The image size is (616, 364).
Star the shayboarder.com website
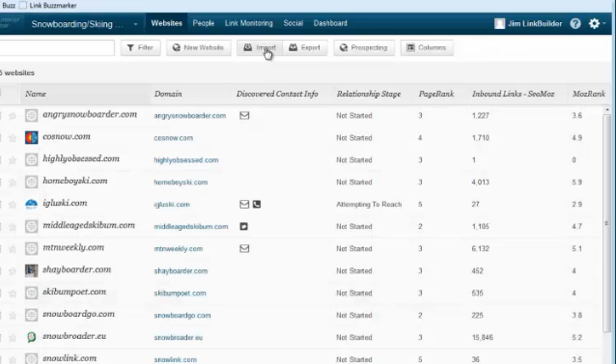click(13, 271)
